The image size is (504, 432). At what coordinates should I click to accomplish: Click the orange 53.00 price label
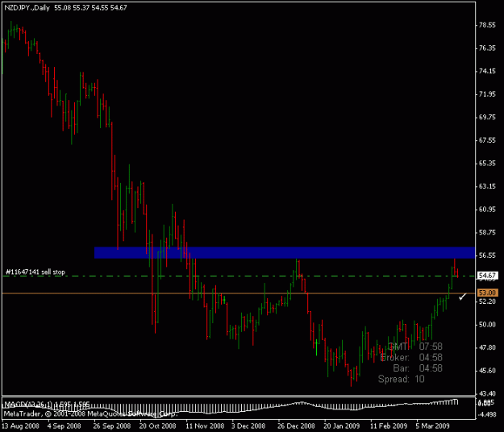487,293
